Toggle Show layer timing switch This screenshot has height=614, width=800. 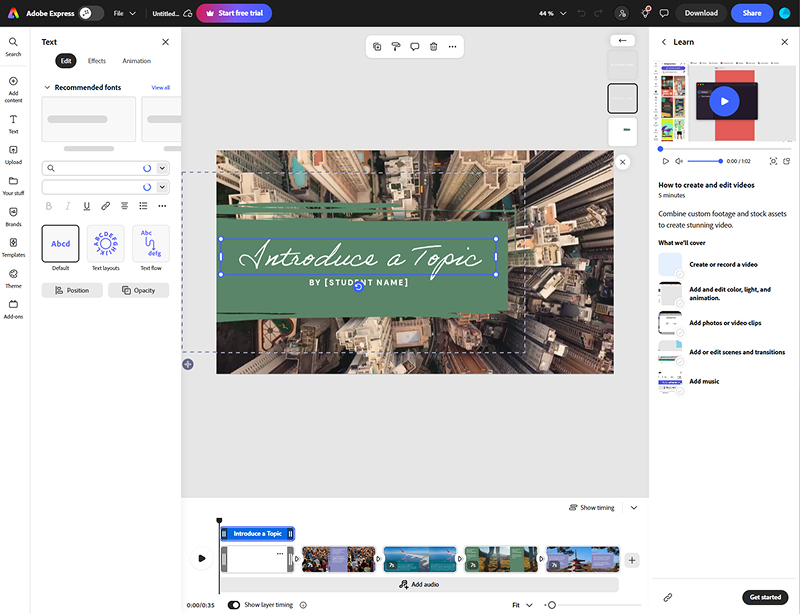click(x=234, y=605)
